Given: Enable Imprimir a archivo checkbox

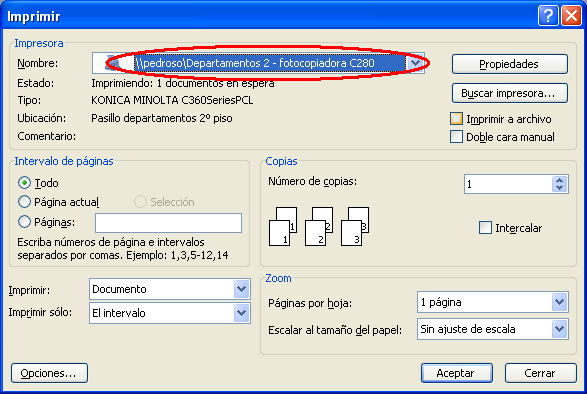Looking at the screenshot, I should click(x=456, y=119).
